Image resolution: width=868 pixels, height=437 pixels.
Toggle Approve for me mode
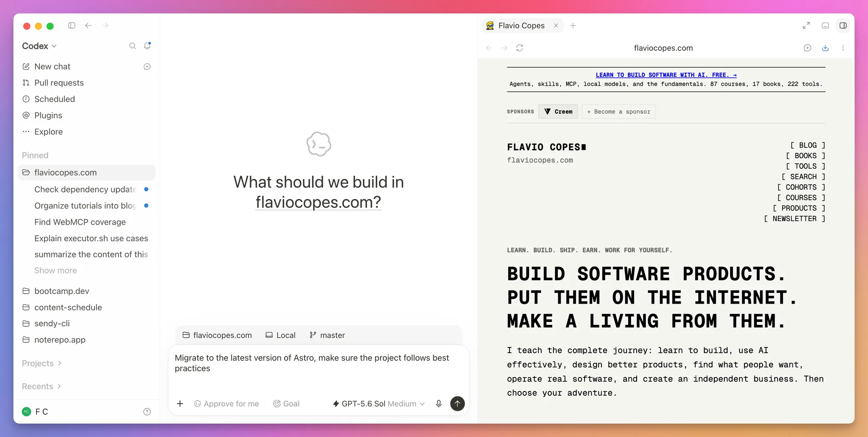(226, 404)
